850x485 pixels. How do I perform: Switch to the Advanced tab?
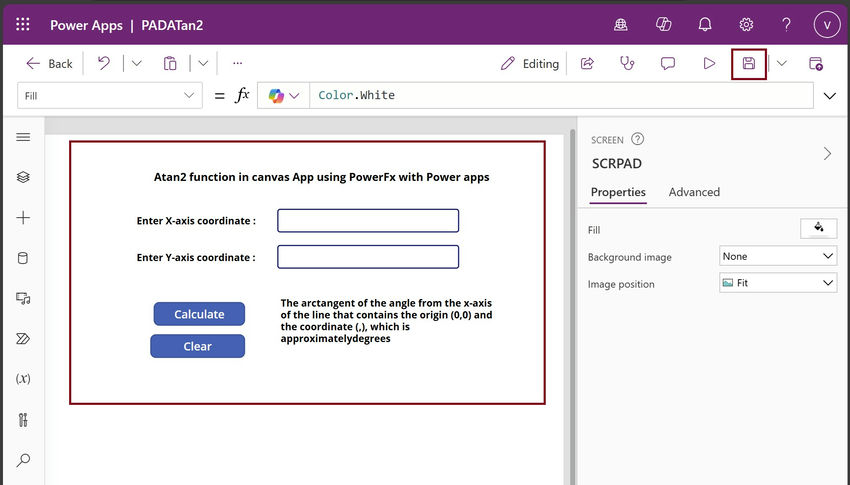pyautogui.click(x=694, y=192)
